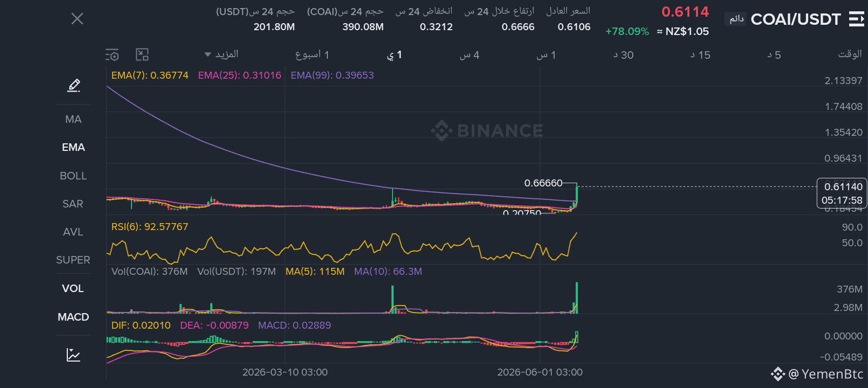Tap the دائم perpetual tag
Viewport: 868px width, 388px height.
click(x=737, y=19)
